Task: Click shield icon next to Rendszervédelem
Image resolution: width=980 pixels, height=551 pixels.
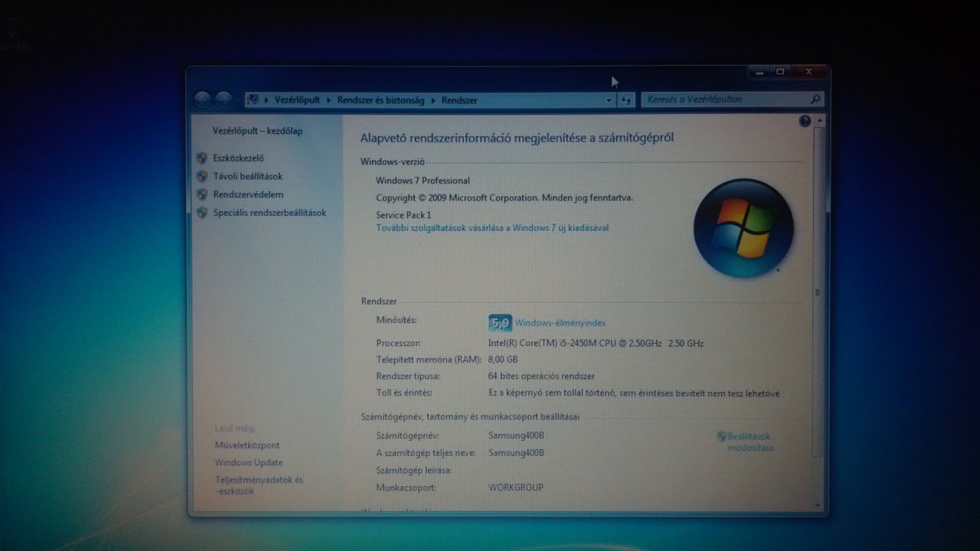Action: (201, 194)
